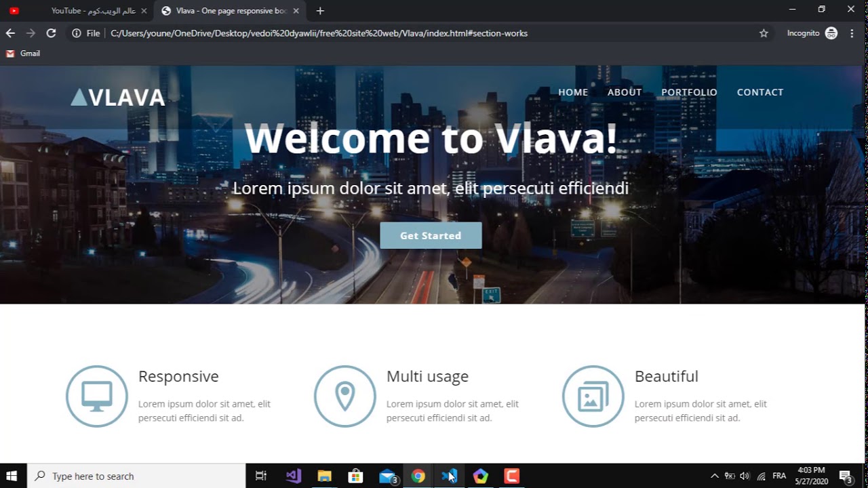Open the Gmail bookmark

[x=23, y=54]
